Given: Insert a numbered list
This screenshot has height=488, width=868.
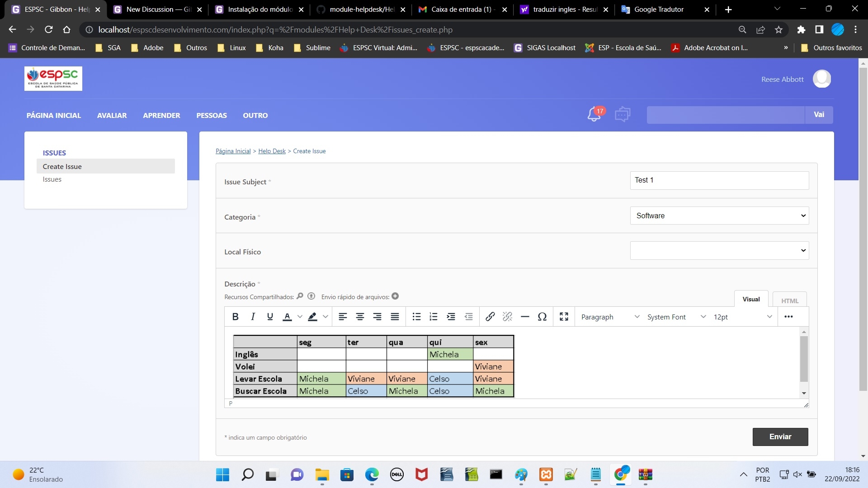Looking at the screenshot, I should [434, 317].
